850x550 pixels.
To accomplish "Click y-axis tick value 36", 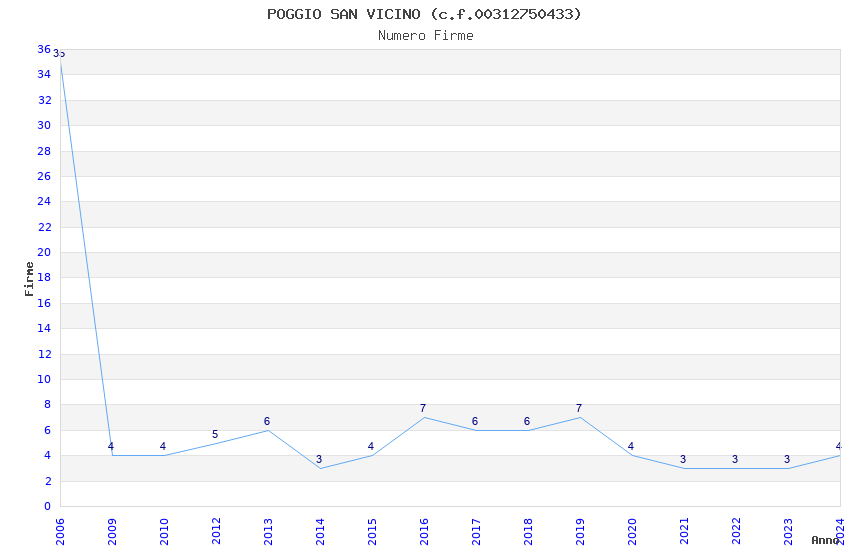I will [x=44, y=49].
